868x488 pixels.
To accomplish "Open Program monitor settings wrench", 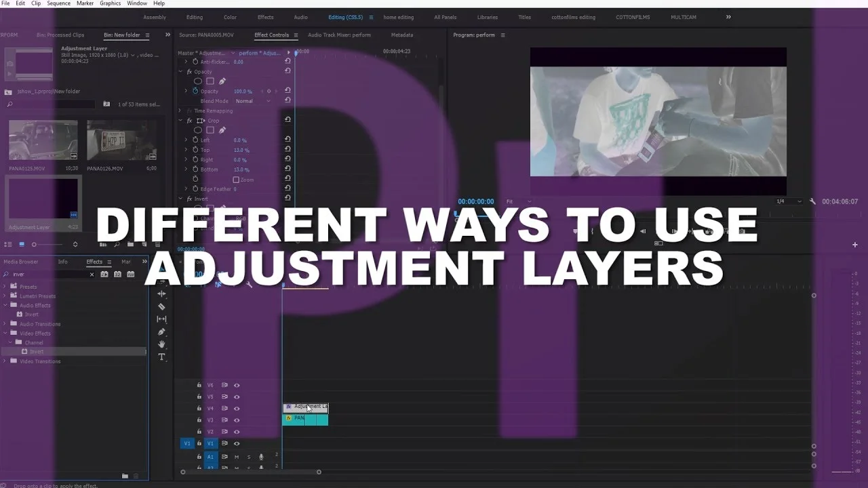I will point(813,201).
